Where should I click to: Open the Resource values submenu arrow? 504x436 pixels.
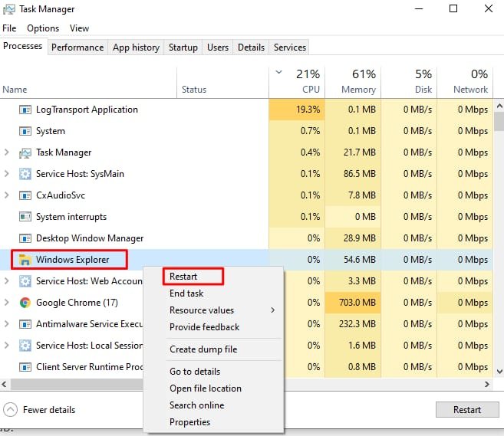pyautogui.click(x=272, y=310)
